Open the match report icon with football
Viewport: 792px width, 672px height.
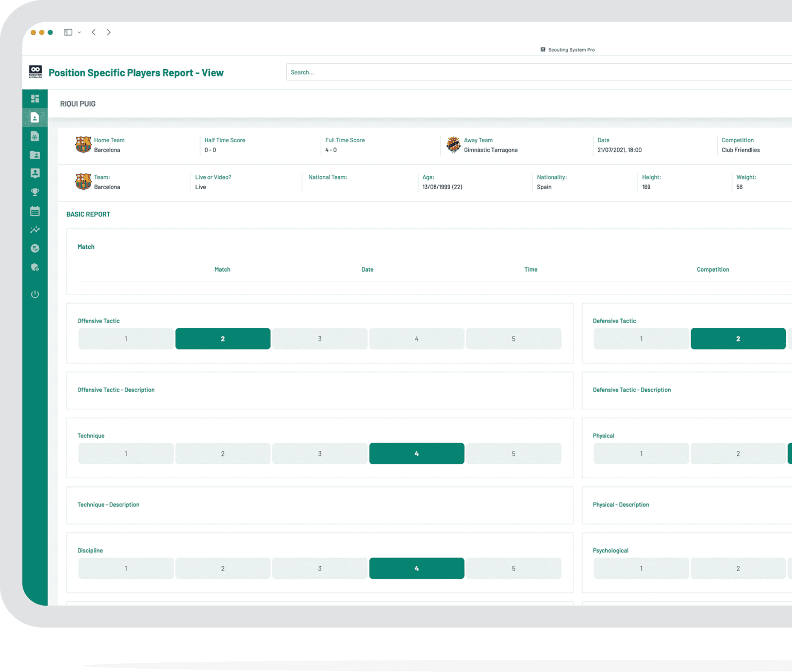tap(35, 136)
